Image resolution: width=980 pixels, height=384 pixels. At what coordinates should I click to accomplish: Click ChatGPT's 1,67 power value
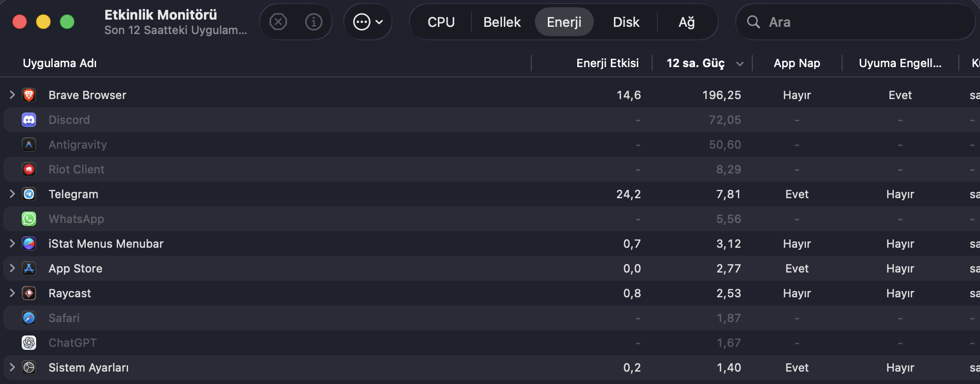[729, 343]
